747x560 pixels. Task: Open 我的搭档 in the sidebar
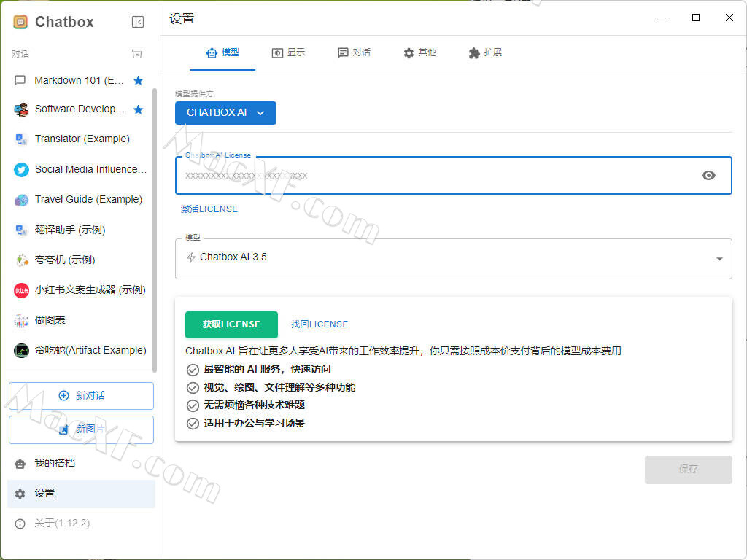81,463
